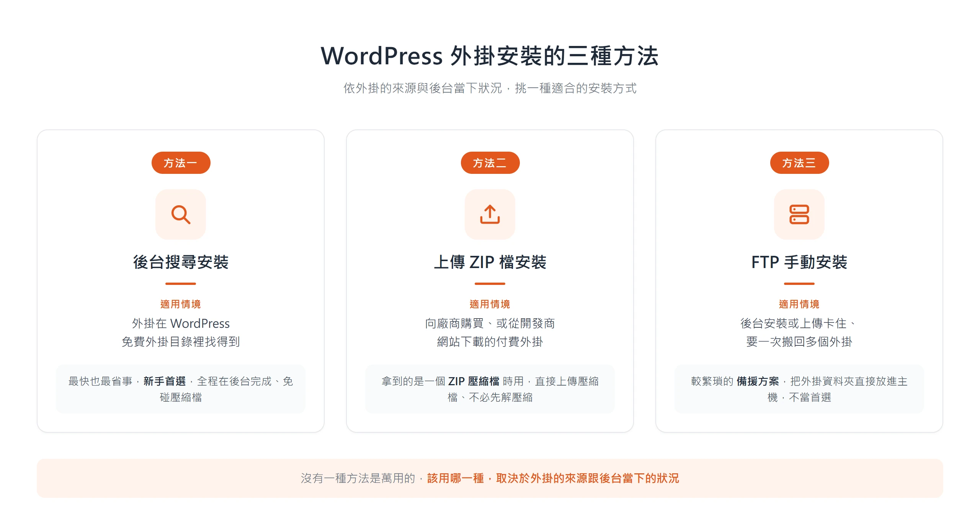
Task: Click the upload arrow icon
Action: [490, 214]
